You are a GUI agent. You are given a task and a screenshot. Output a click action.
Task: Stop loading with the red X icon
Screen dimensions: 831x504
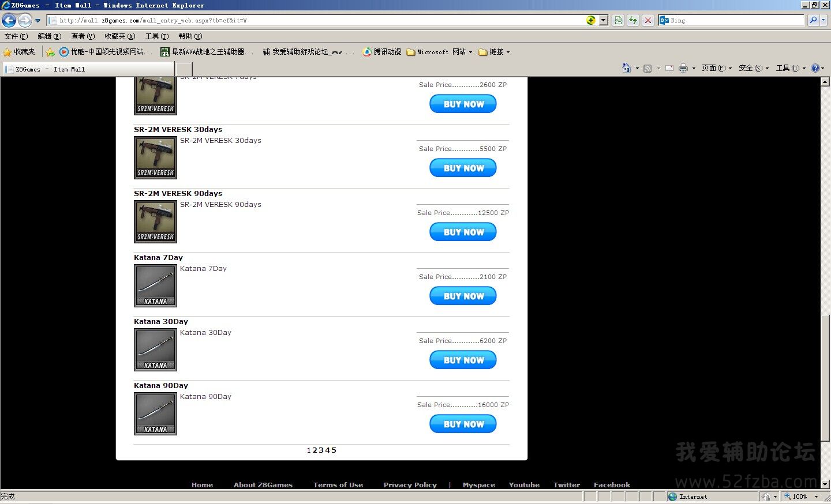pos(648,20)
